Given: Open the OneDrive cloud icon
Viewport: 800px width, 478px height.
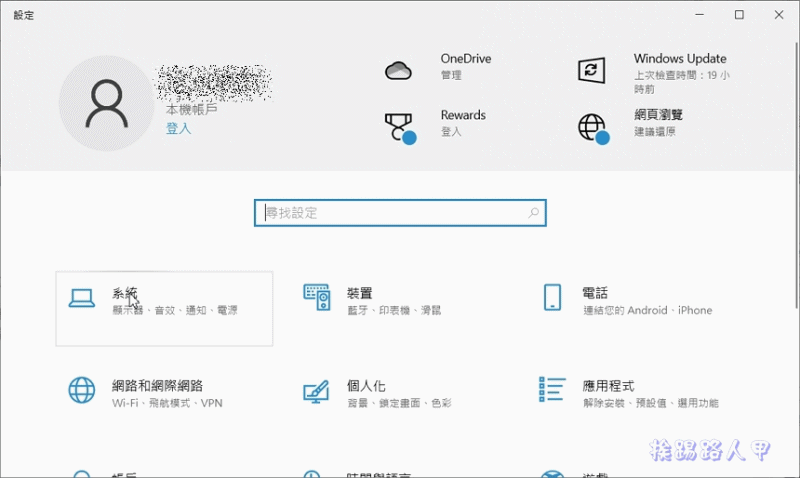Looking at the screenshot, I should coord(398,70).
